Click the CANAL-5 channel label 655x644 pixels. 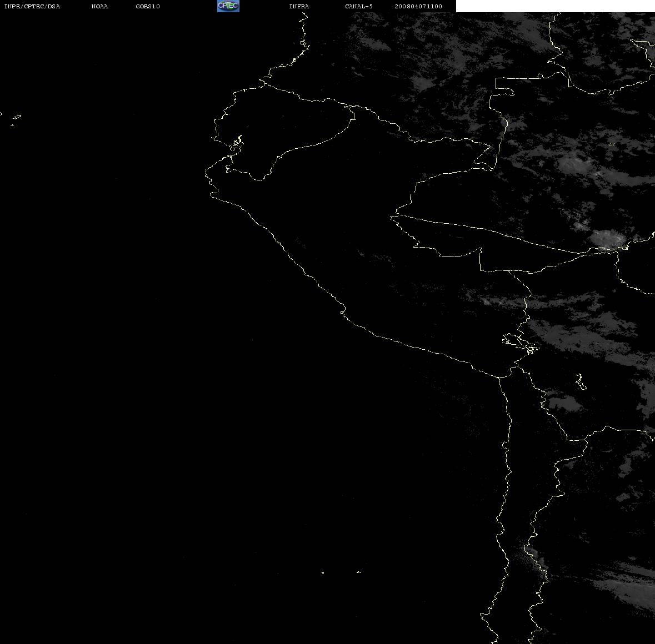tap(359, 6)
